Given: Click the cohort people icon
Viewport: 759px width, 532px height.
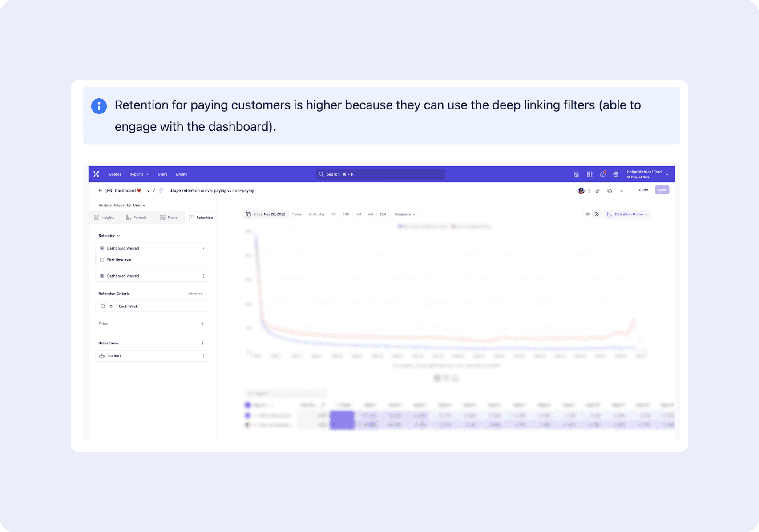Looking at the screenshot, I should (102, 356).
